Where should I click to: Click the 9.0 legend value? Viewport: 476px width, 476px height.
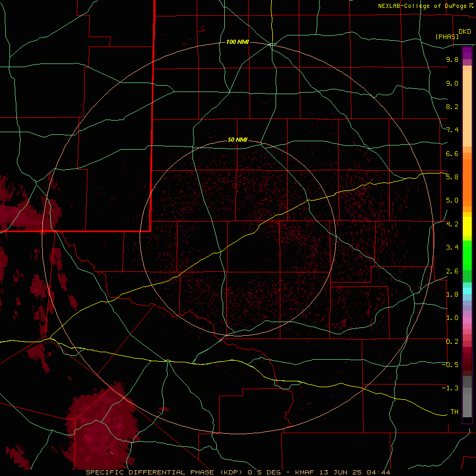(x=452, y=83)
